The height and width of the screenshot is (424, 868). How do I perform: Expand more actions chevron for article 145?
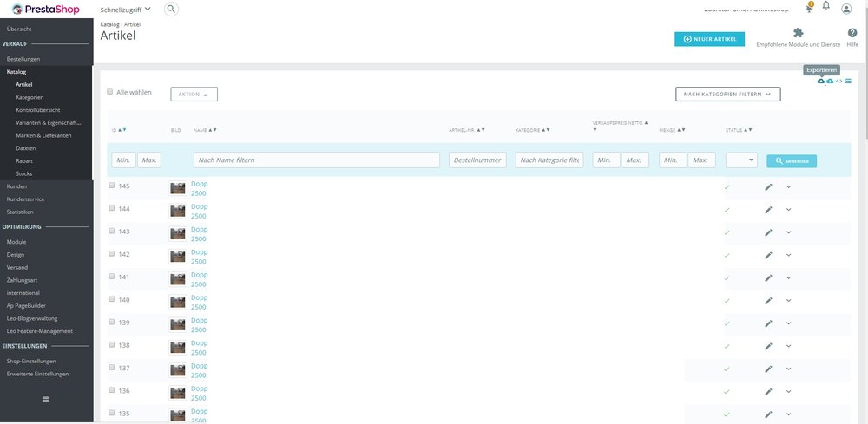click(789, 186)
